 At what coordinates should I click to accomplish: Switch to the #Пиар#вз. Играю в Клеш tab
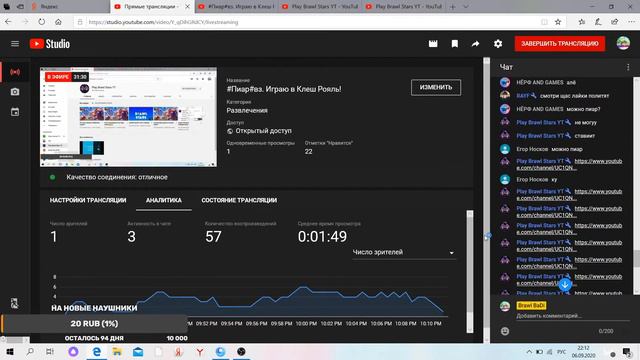237,7
